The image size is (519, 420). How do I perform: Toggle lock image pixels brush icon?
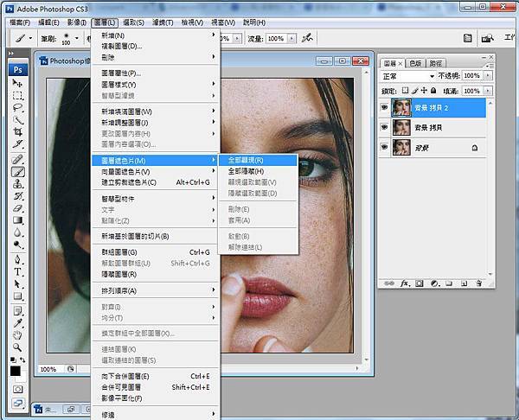415,90
